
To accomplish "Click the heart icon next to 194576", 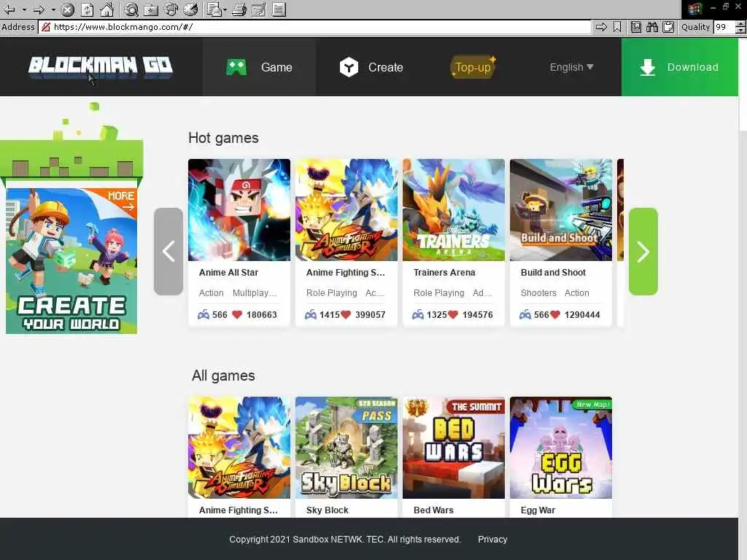I will (453, 315).
